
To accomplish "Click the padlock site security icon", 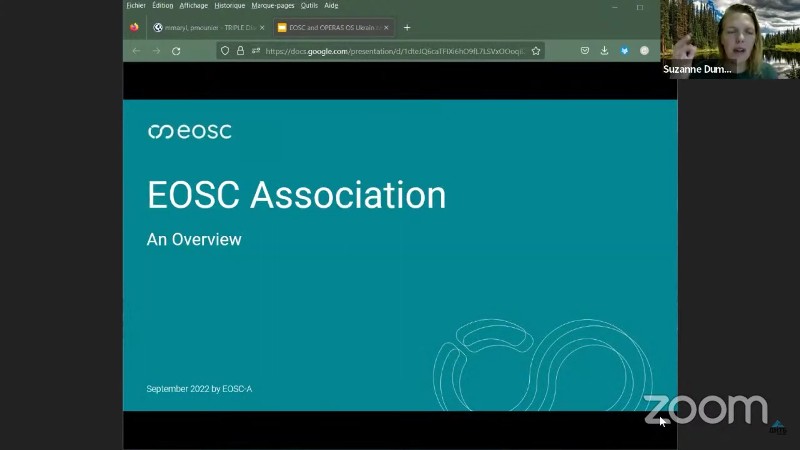I will tap(240, 51).
